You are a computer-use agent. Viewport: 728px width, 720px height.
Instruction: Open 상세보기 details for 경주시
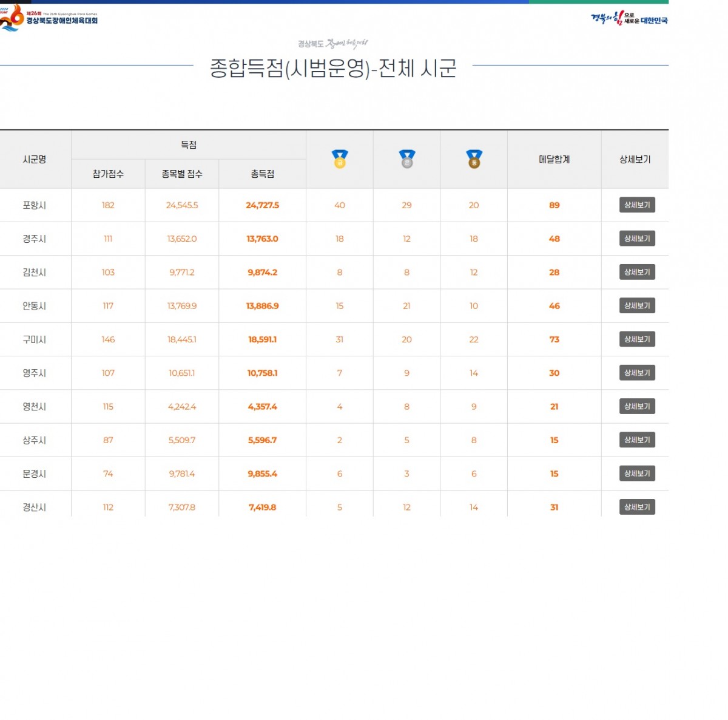pyautogui.click(x=636, y=239)
